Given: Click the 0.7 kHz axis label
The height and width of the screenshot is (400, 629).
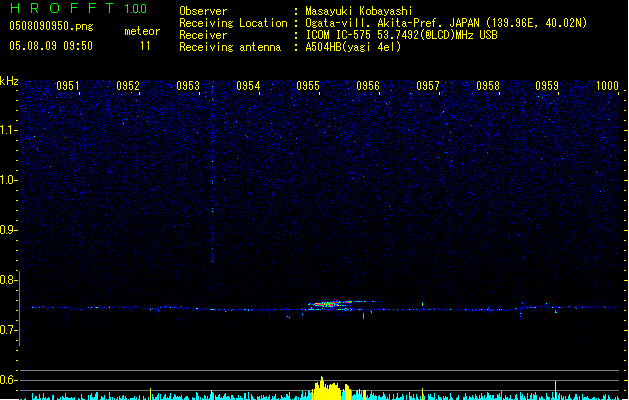Looking at the screenshot, I should point(8,330).
